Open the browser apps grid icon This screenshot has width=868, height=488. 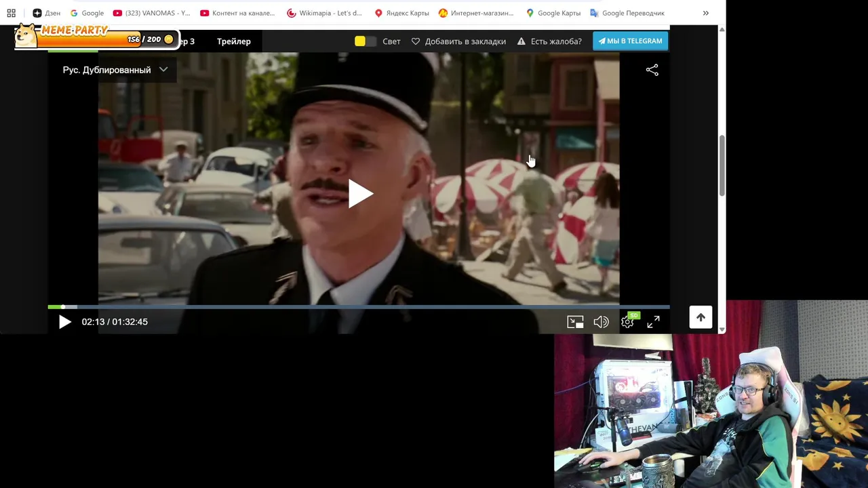point(11,13)
